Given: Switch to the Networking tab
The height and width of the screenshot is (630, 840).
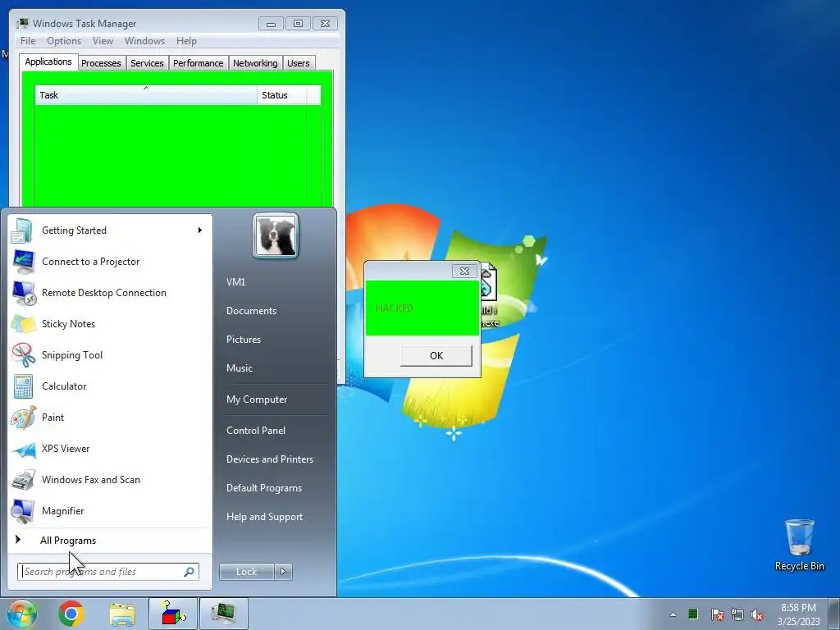Looking at the screenshot, I should point(255,63).
